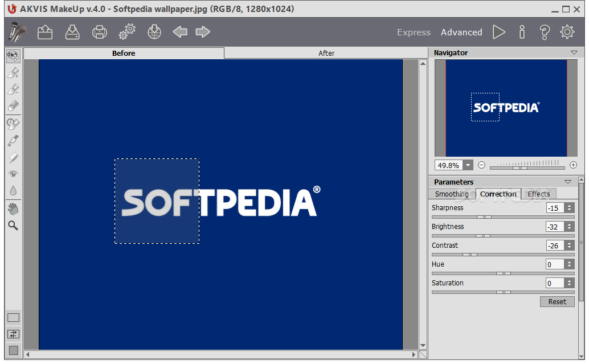Adjust the Hue slider
This screenshot has width=589, height=364.
[x=504, y=273]
